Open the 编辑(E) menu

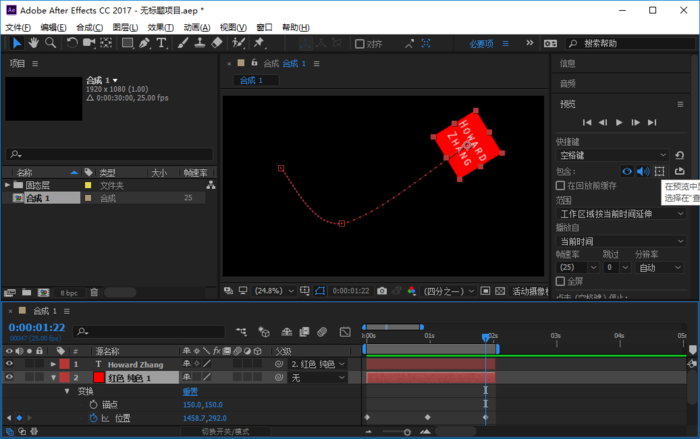(x=53, y=28)
